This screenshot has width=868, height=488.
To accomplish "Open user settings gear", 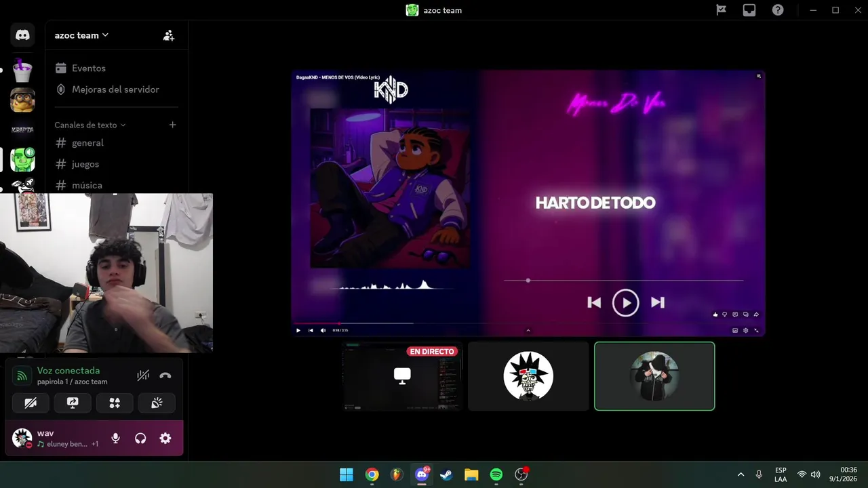I will 165,439.
